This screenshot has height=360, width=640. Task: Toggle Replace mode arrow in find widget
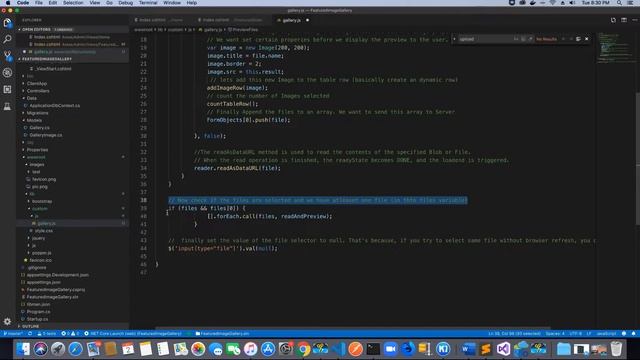pos(454,39)
